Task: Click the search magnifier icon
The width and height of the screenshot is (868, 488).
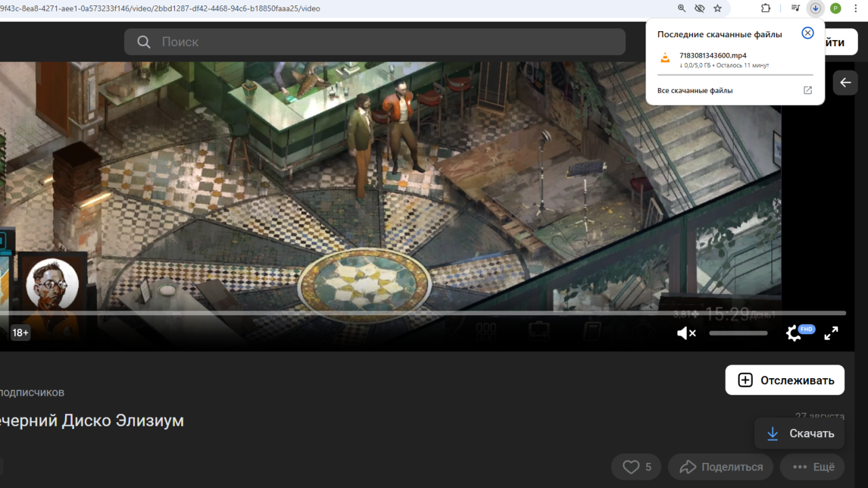Action: [x=144, y=42]
